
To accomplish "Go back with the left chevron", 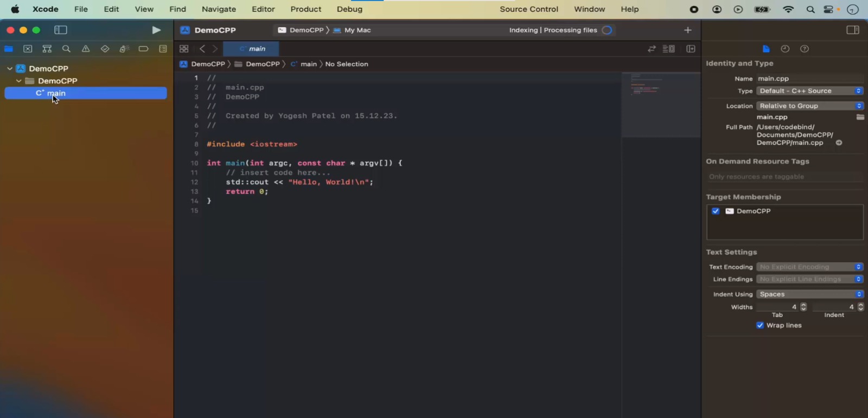I will click(202, 49).
